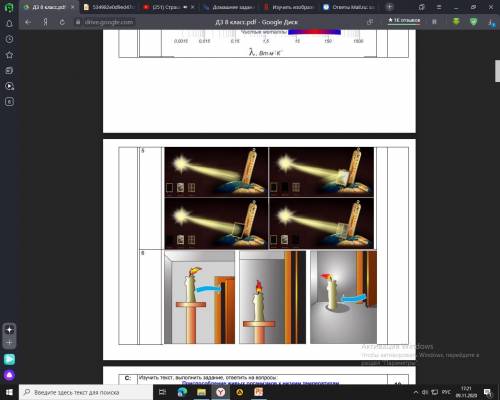500x400 pixels.
Task: Open the browser menu hamburger icon
Action: (x=439, y=7)
